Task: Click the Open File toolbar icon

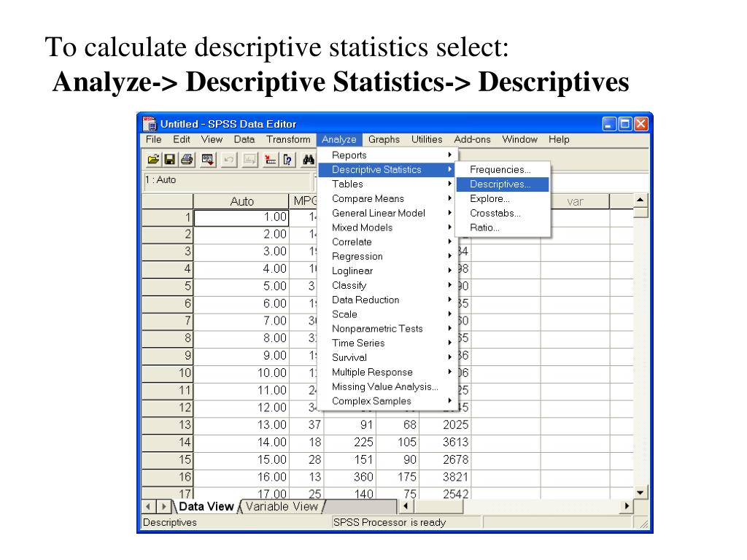Action: (153, 160)
